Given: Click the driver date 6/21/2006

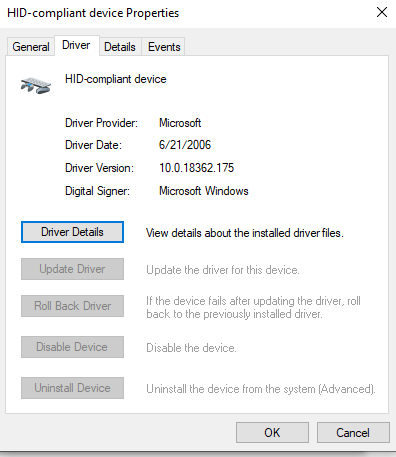Looking at the screenshot, I should tap(185, 145).
